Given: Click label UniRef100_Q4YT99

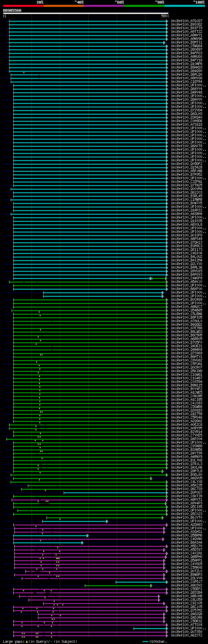Looking at the screenshot, I should [x=187, y=453].
